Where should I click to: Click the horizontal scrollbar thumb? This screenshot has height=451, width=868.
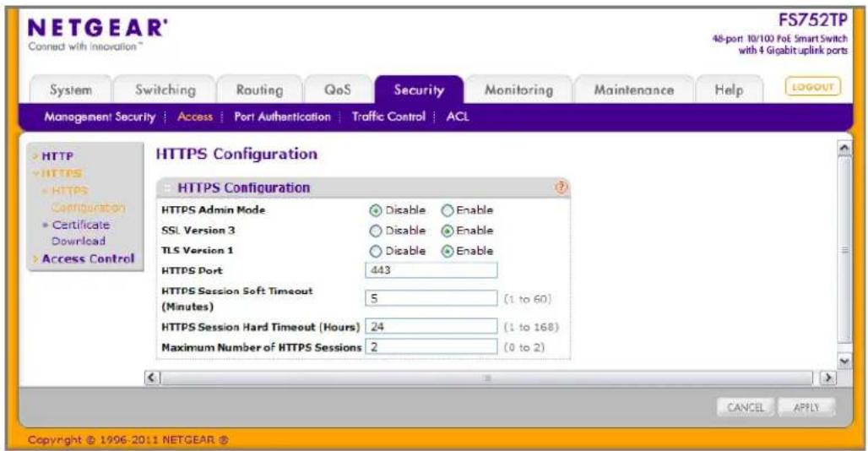click(x=486, y=378)
